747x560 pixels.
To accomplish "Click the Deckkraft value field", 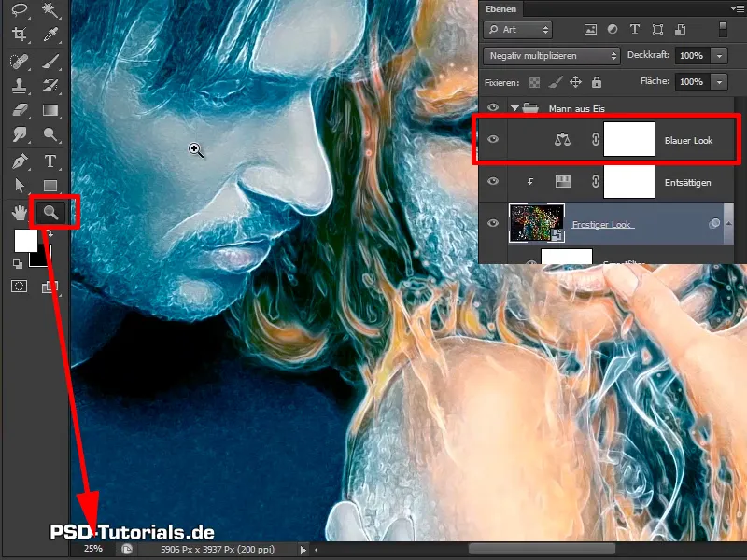I will (x=692, y=56).
